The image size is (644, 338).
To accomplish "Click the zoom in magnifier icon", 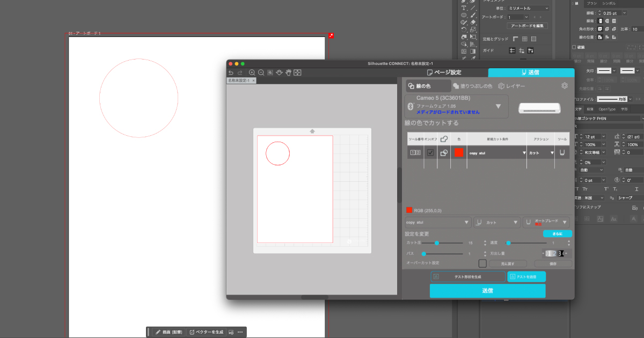I will click(252, 72).
